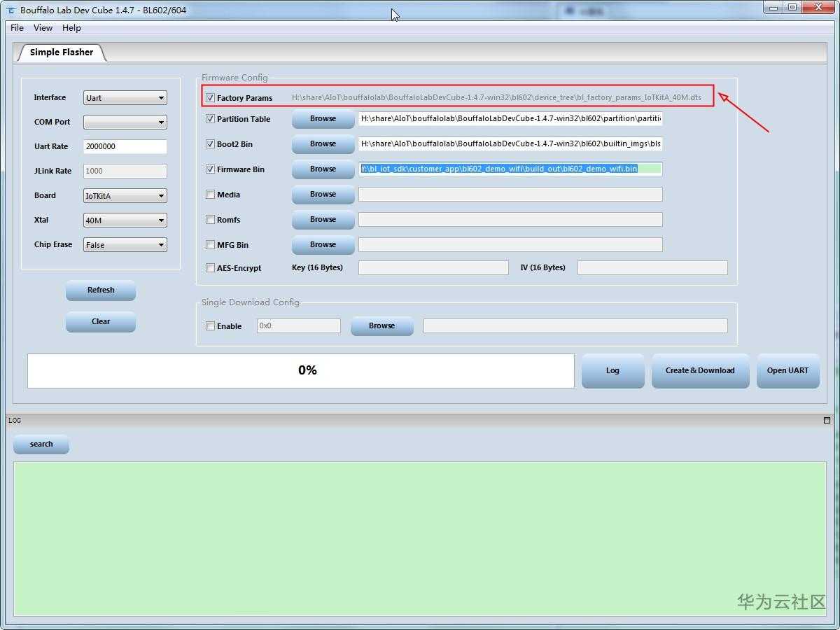Click the Clear button
Viewport: 840px width, 630px height.
tap(101, 322)
